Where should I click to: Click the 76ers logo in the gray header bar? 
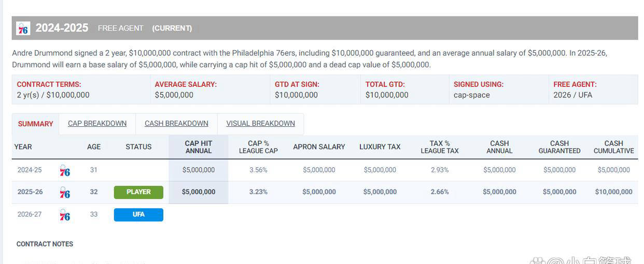(x=23, y=28)
